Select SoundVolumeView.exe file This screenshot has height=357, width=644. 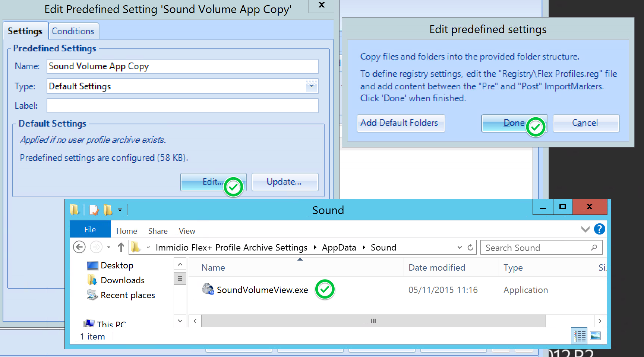pos(262,290)
